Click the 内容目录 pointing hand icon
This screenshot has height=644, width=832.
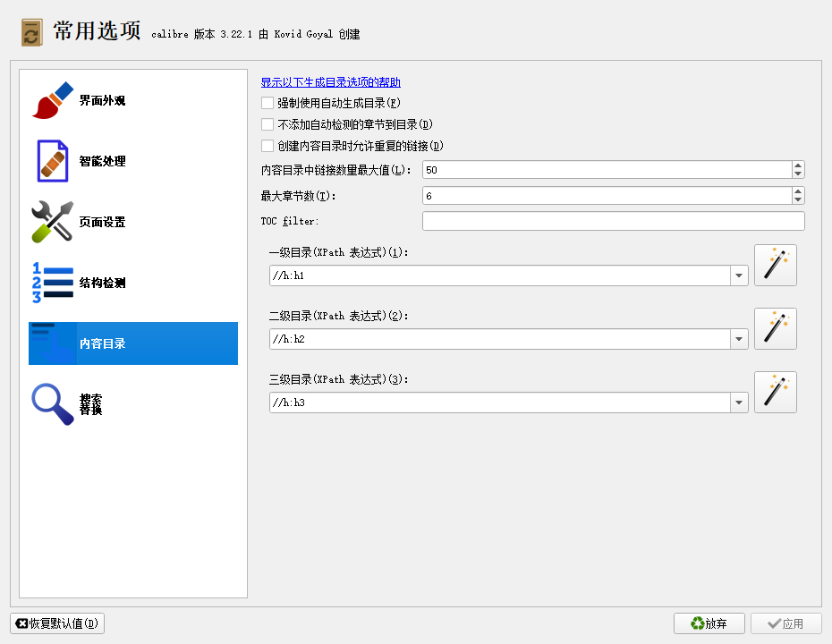(x=53, y=343)
